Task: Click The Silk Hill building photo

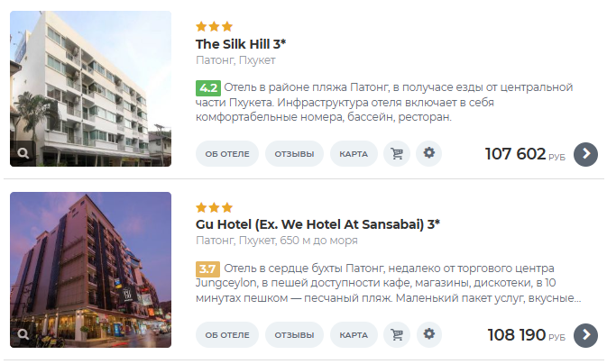Action: click(90, 88)
